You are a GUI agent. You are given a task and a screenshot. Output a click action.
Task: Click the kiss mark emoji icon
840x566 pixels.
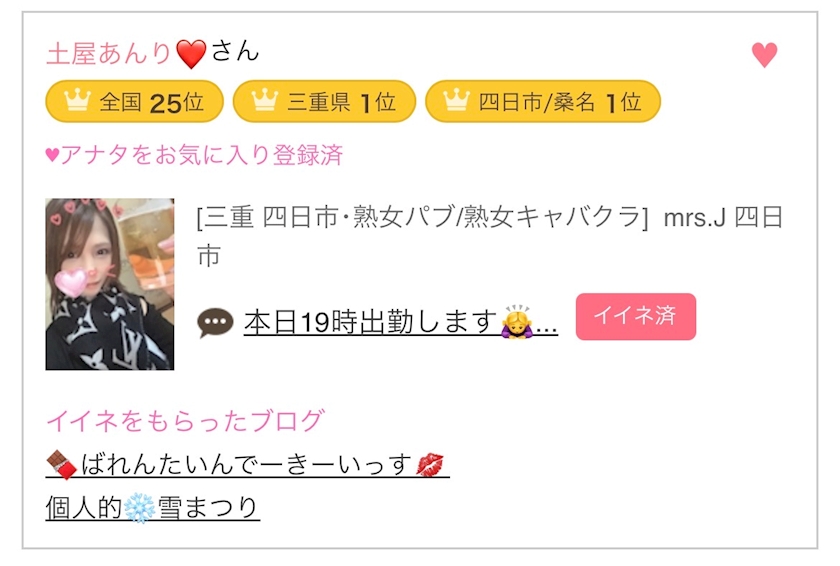click(430, 464)
